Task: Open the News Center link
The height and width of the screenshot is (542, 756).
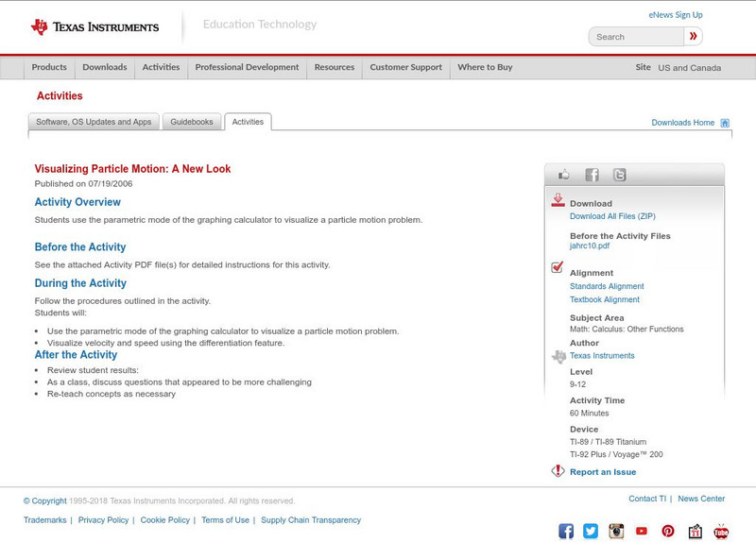Action: click(x=701, y=499)
